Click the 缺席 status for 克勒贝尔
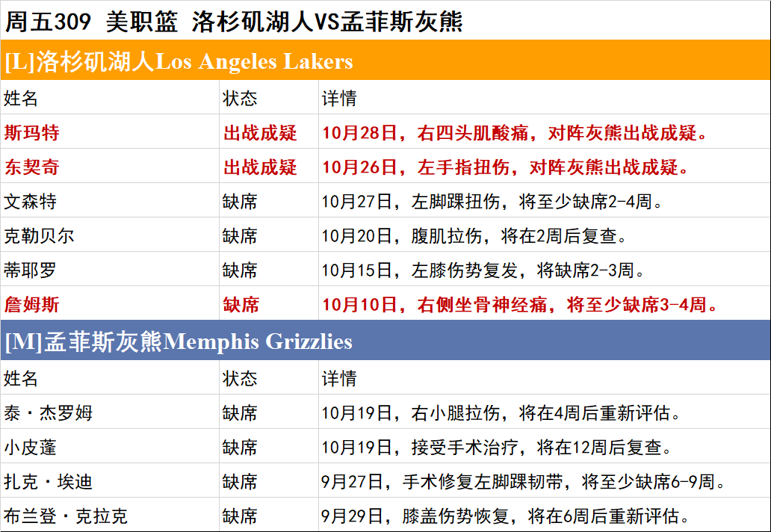Viewport: 771px width, 532px height. pos(240,236)
